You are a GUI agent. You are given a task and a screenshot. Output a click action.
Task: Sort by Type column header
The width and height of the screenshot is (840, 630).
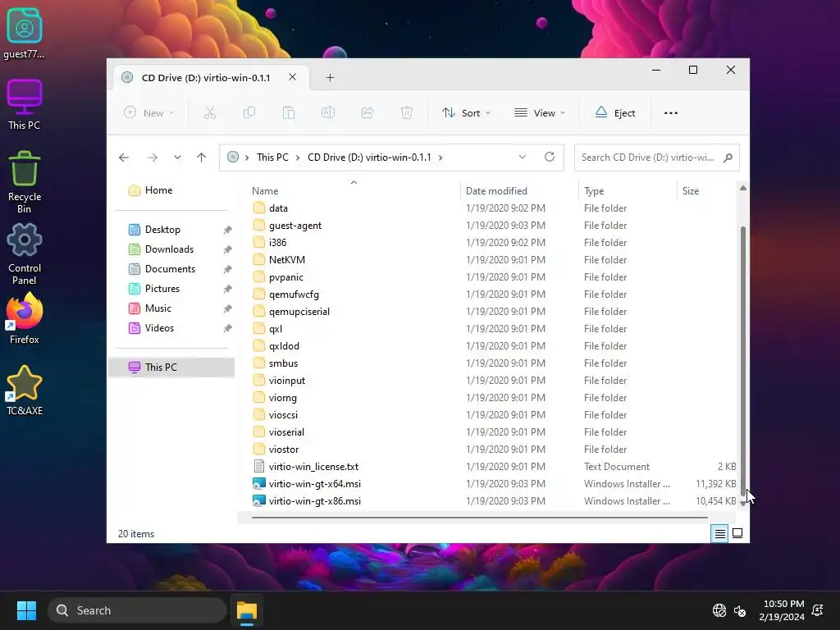628,190
